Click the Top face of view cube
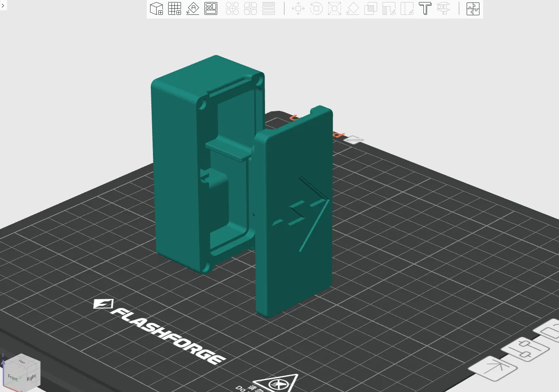This screenshot has height=392, width=559. click(x=21, y=361)
